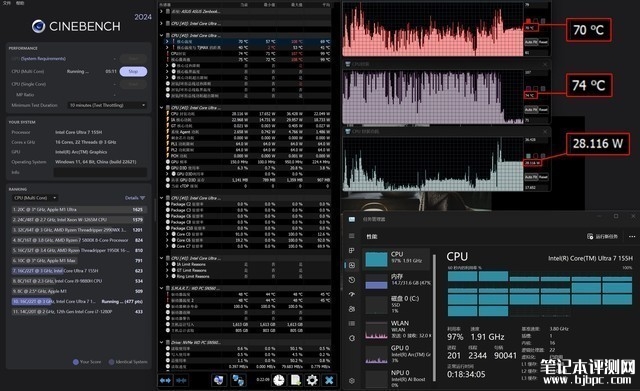The image size is (640, 391).
Task: Open Task Manager hamburger menu
Action: (351, 236)
